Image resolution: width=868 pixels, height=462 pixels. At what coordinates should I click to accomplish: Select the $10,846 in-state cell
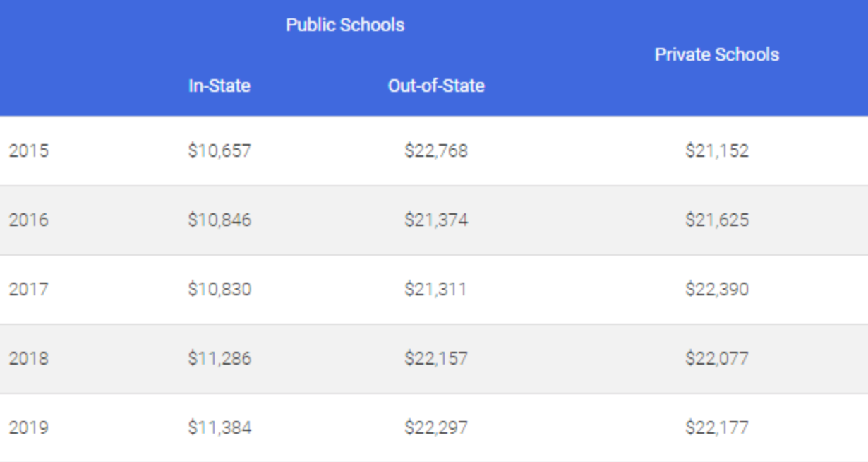click(219, 220)
